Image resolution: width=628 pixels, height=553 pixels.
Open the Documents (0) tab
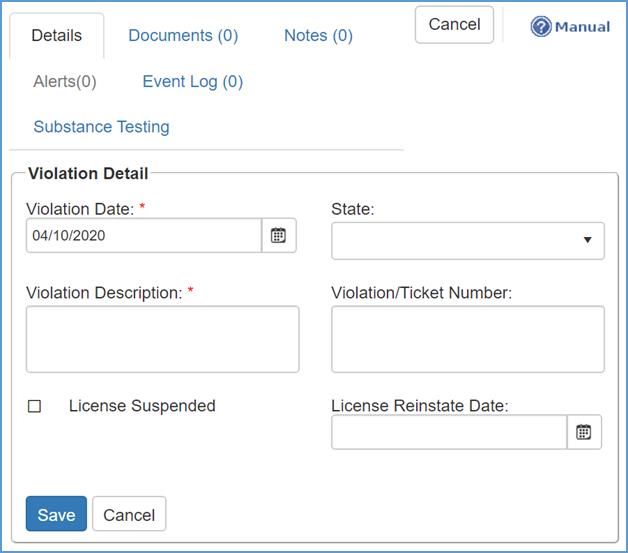pos(183,36)
